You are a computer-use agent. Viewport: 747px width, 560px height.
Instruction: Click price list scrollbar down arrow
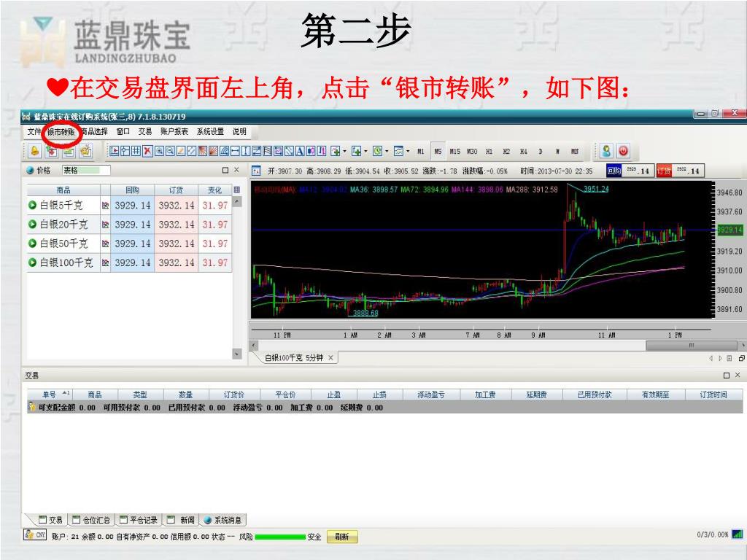tap(237, 354)
